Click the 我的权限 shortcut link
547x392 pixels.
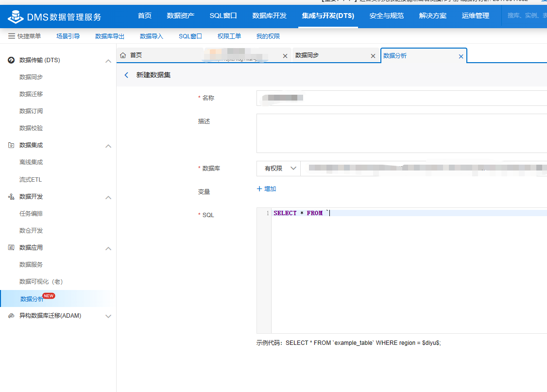point(268,36)
